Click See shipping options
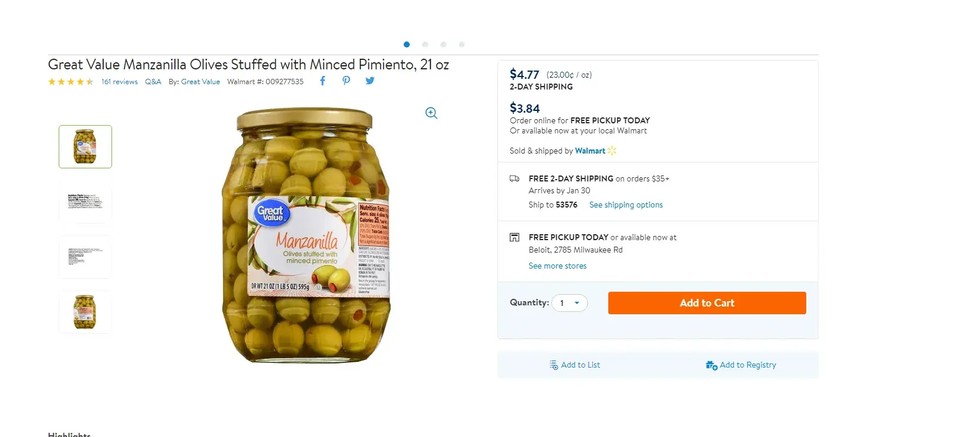This screenshot has width=980, height=437. tap(626, 205)
